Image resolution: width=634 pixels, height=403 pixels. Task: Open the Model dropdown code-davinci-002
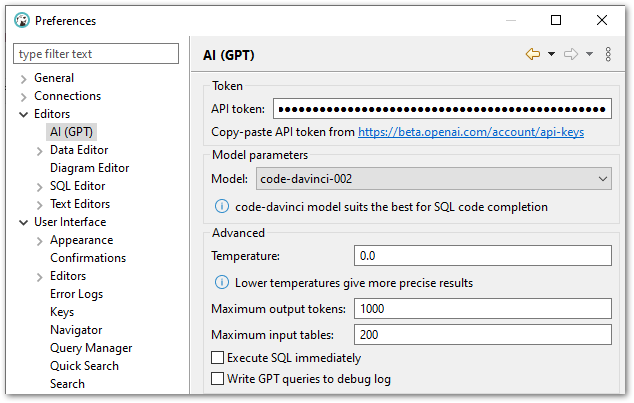[x=433, y=179]
